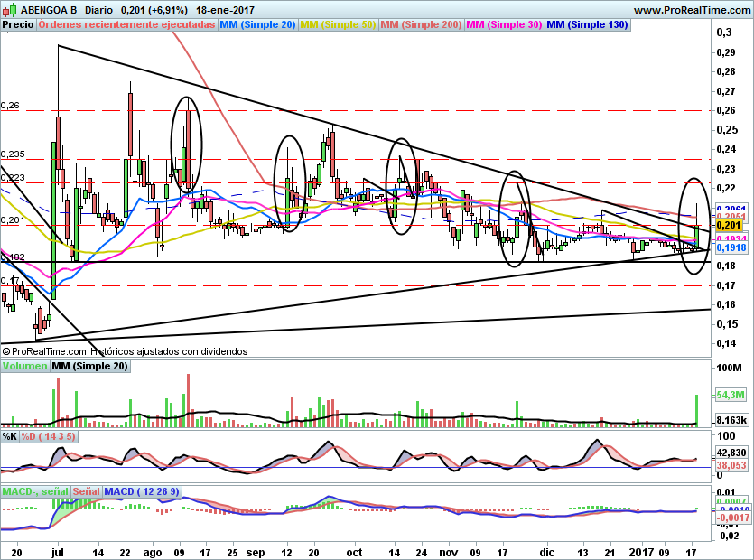754x560 pixels.
Task: Toggle the MM (Simple 20) price indicator label
Action: 257,25
